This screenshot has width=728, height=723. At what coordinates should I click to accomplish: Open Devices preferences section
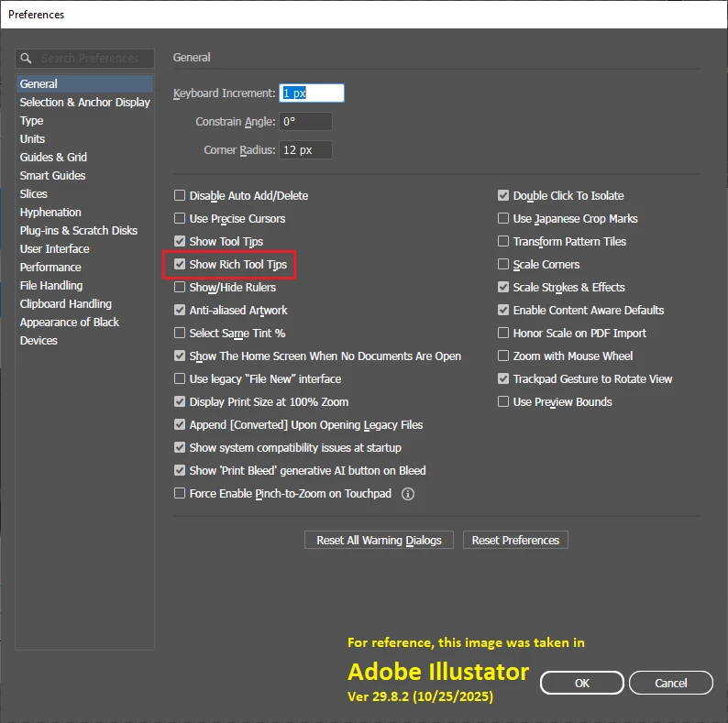coord(85,341)
